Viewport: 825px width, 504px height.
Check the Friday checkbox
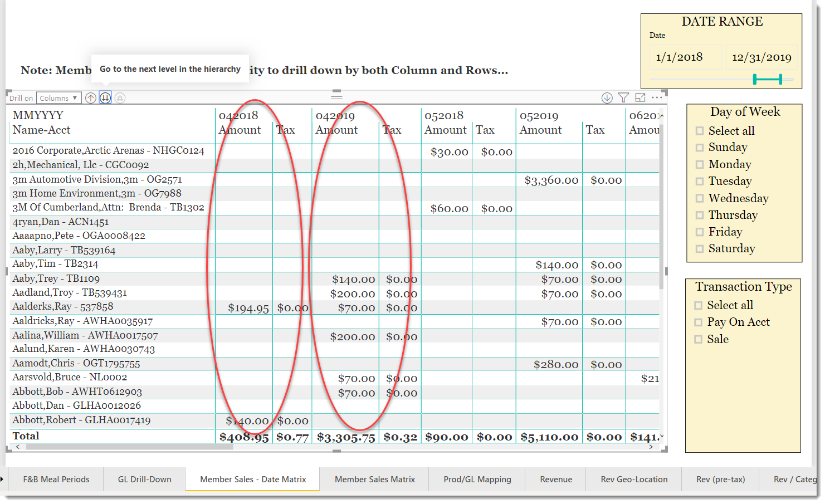pyautogui.click(x=700, y=232)
